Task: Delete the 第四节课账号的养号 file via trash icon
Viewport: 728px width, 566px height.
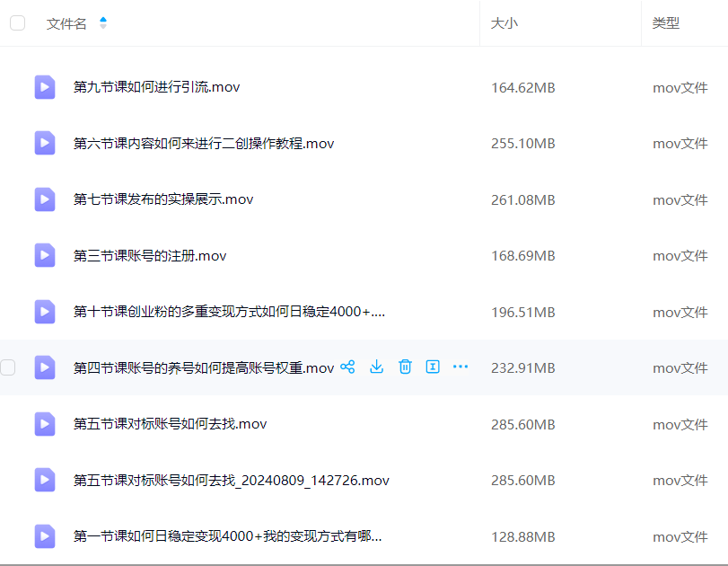Action: pos(405,367)
